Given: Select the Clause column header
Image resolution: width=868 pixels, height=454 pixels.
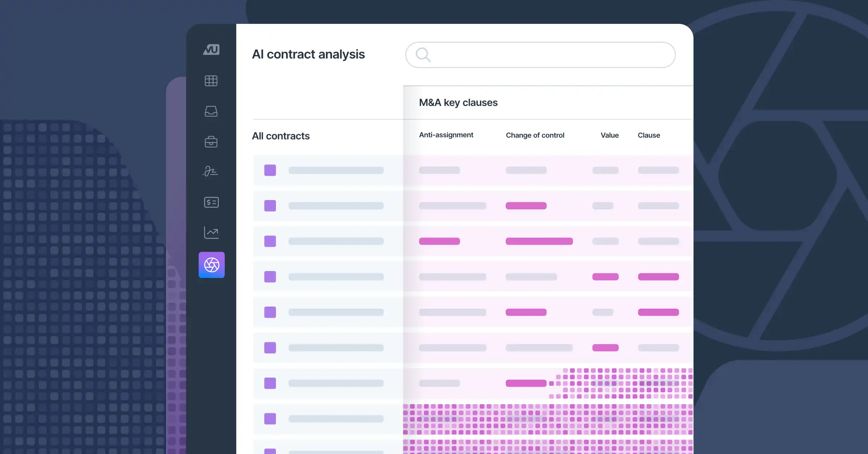Looking at the screenshot, I should click(649, 135).
